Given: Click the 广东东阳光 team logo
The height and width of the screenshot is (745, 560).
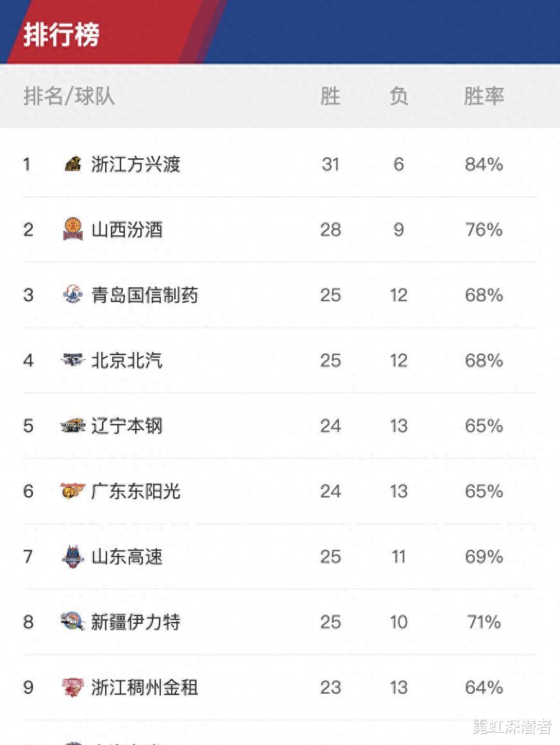Looking at the screenshot, I should pos(72,491).
